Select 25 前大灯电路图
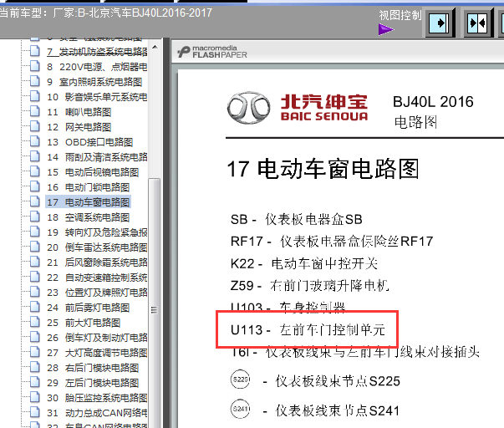This screenshot has width=504, height=428. (84, 323)
